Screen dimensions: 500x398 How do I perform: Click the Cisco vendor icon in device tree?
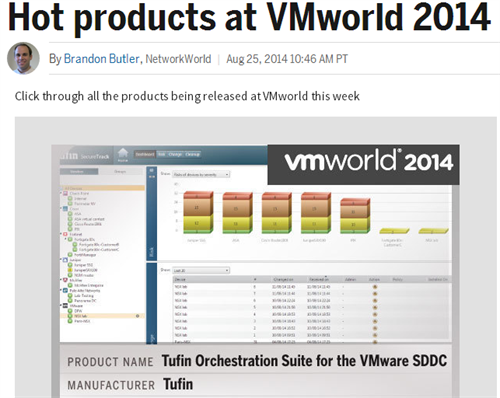point(66,209)
